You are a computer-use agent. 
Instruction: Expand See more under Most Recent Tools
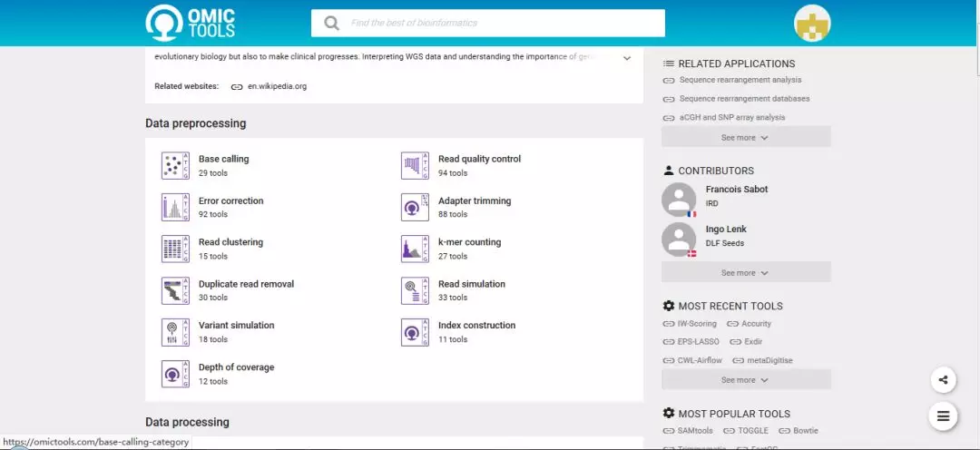pyautogui.click(x=746, y=379)
